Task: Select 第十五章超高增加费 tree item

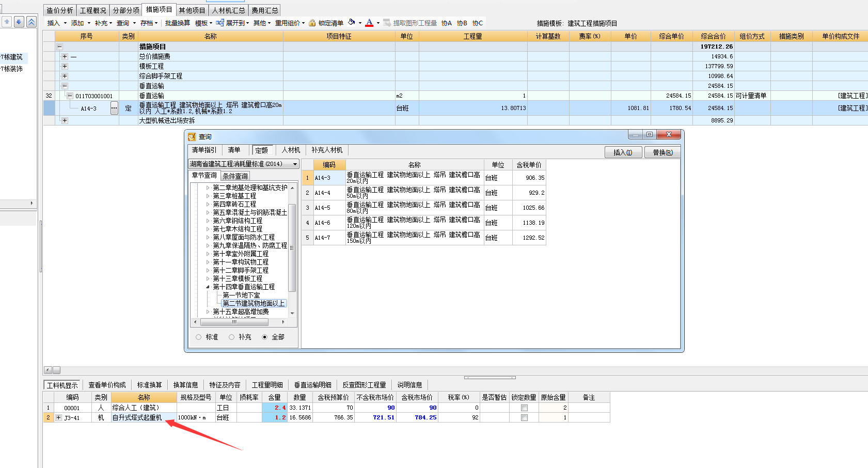Action: (x=241, y=311)
